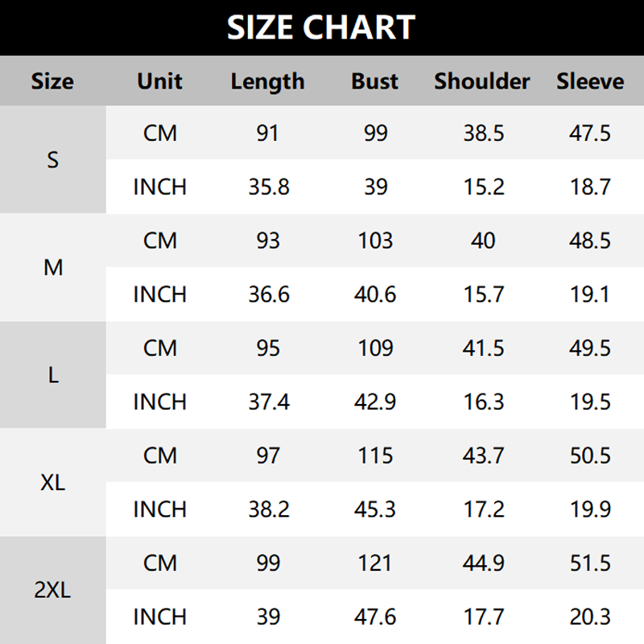
Task: Select the Unit column header
Action: pos(159,81)
